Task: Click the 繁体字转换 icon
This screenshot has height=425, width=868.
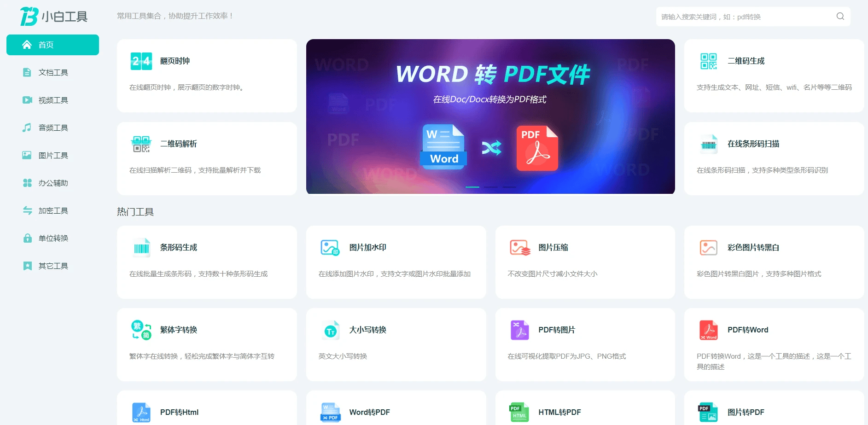Action: pyautogui.click(x=141, y=330)
